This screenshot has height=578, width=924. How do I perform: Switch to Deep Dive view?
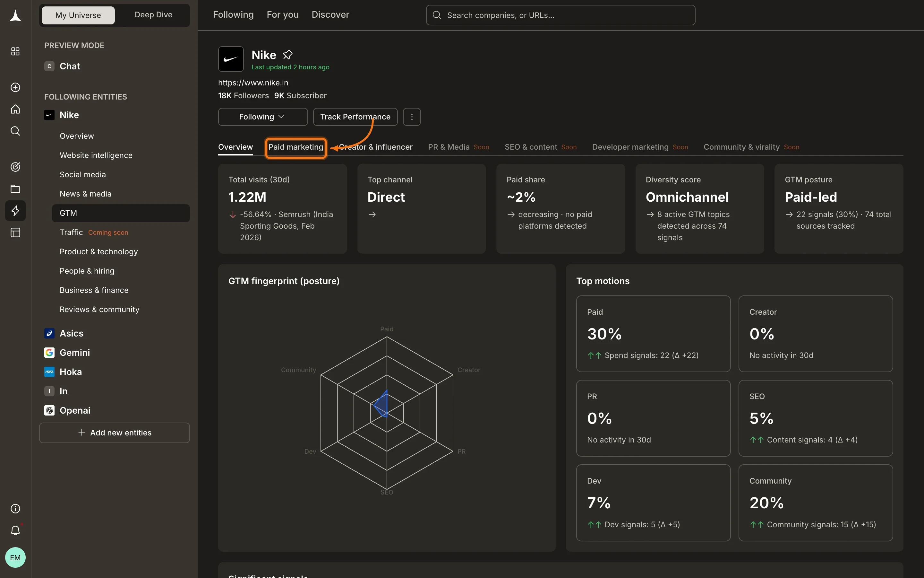pyautogui.click(x=153, y=15)
